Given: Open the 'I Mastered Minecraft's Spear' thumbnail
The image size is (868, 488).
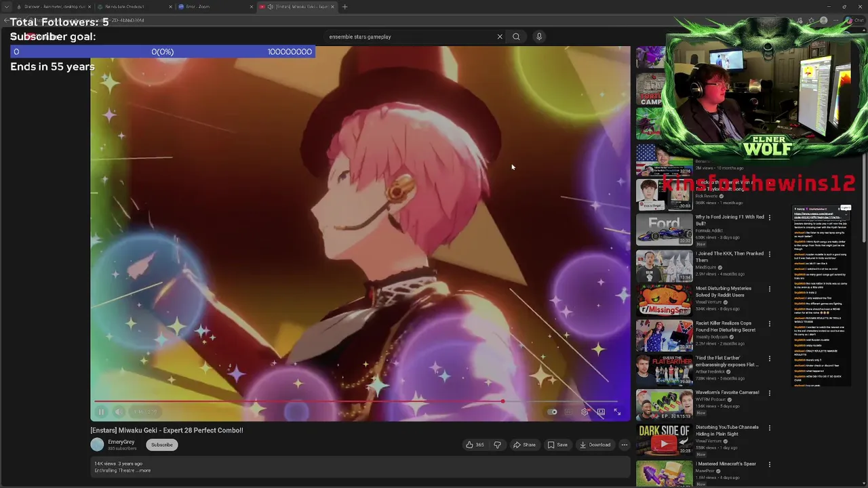Looking at the screenshot, I should click(664, 474).
